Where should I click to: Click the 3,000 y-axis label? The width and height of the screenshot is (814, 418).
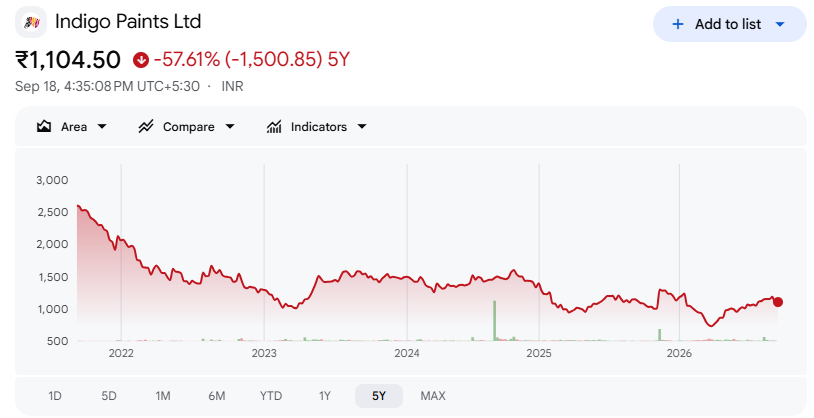tap(52, 180)
